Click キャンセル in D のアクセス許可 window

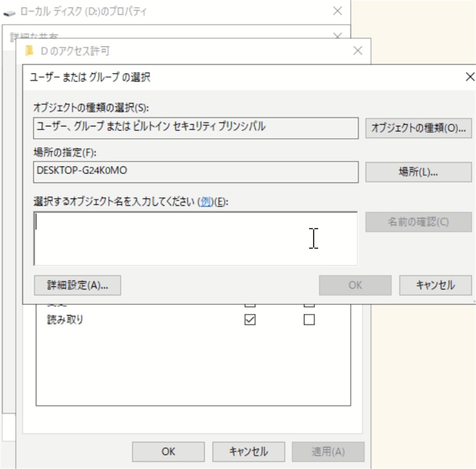pyautogui.click(x=249, y=452)
